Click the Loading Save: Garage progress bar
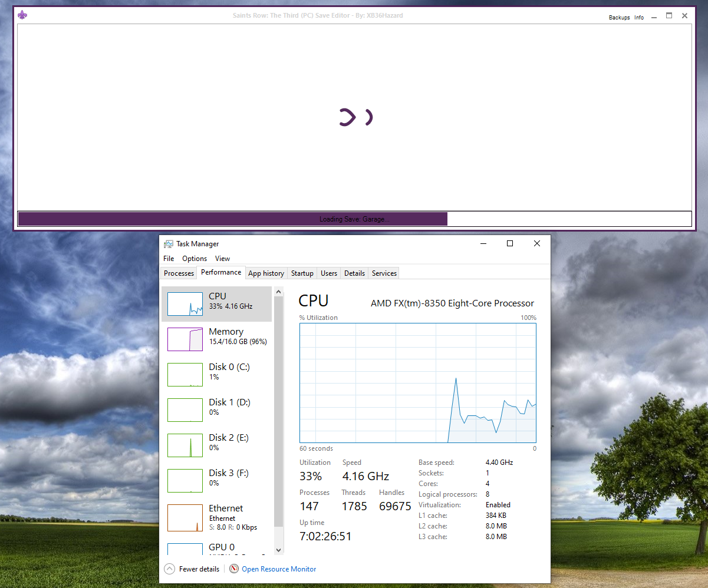The width and height of the screenshot is (708, 588). pyautogui.click(x=354, y=219)
